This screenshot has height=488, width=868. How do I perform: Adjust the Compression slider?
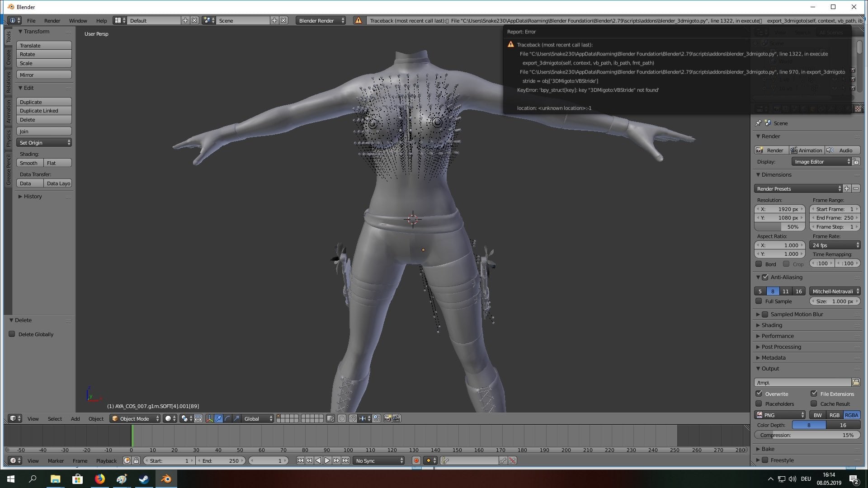pos(807,435)
